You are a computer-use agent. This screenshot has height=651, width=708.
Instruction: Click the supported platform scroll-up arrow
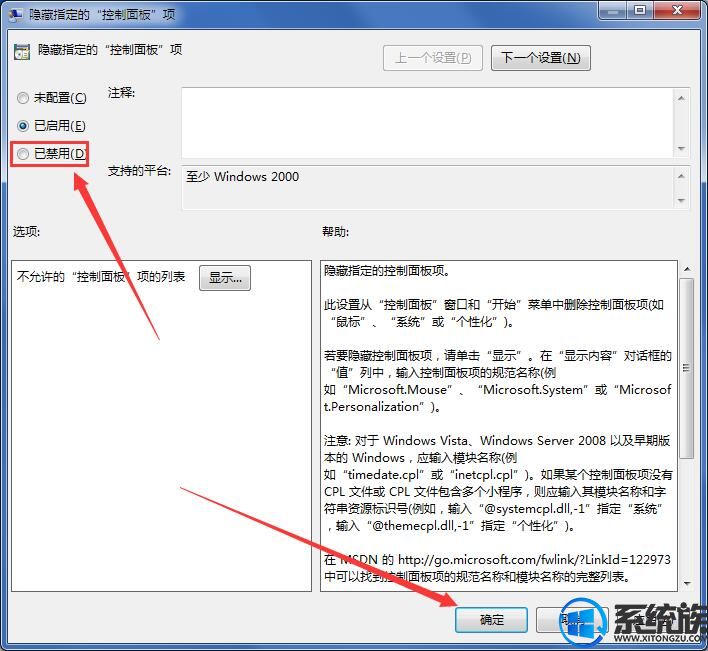pos(681,176)
